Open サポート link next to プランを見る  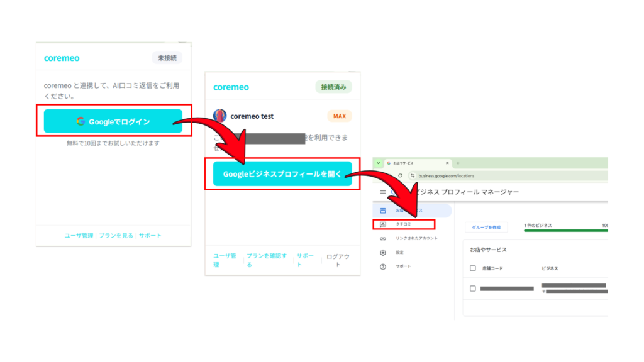coord(150,236)
